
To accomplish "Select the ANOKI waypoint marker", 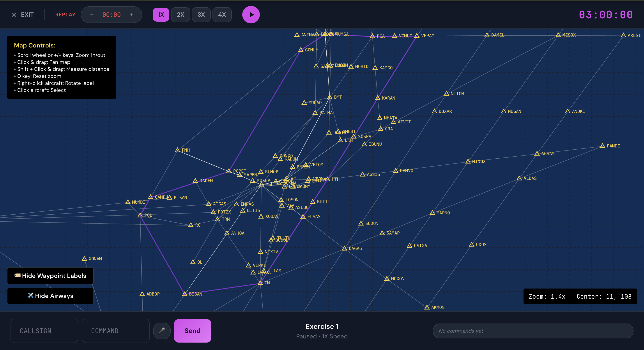I will tap(568, 111).
